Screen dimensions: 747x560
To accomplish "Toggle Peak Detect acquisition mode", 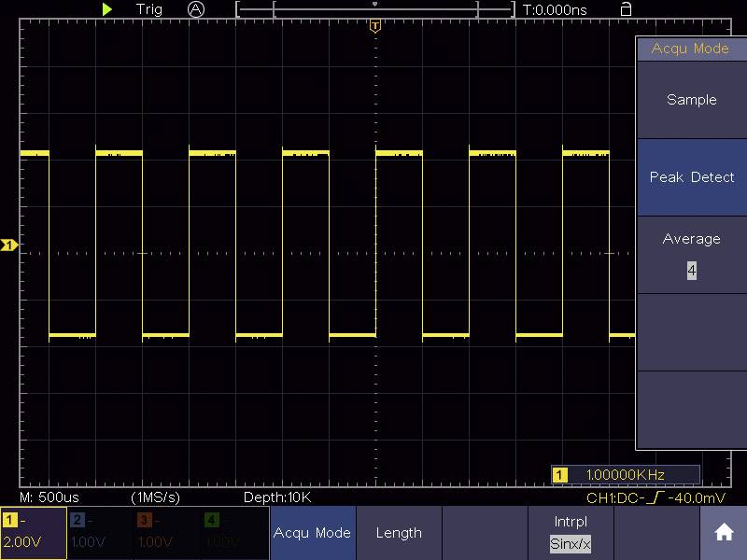I will pyautogui.click(x=691, y=177).
